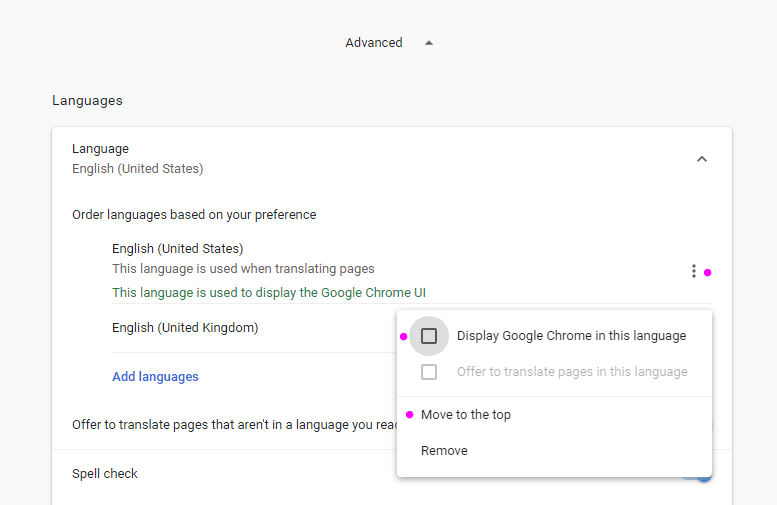The height and width of the screenshot is (505, 777).
Task: Click the 'Display Google Chrome in this language' text
Action: (x=571, y=336)
